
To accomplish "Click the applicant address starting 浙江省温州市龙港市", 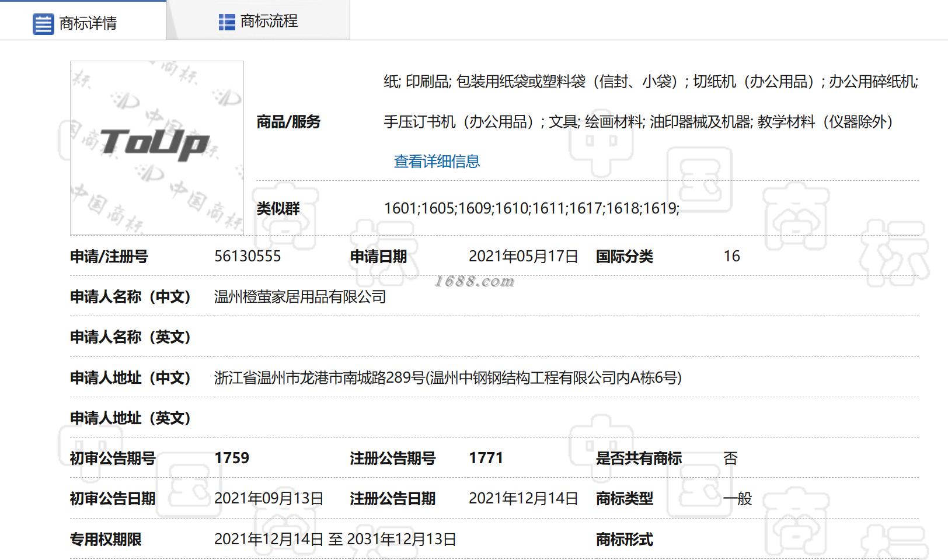I will click(448, 378).
